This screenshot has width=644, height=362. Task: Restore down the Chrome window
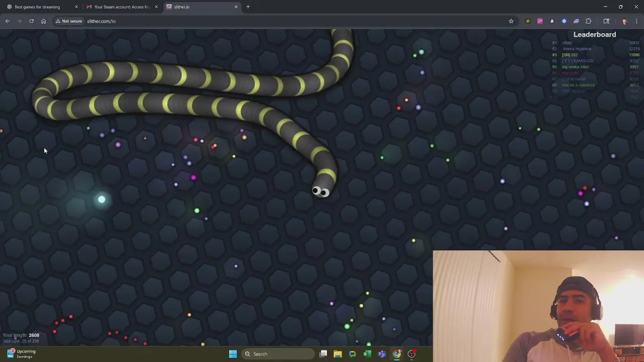pos(621,7)
